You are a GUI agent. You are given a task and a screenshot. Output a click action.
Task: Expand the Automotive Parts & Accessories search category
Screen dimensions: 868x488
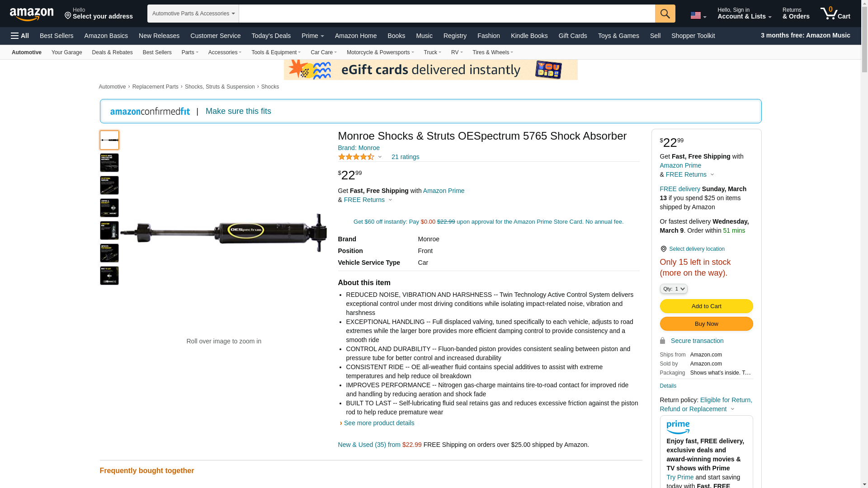click(193, 14)
